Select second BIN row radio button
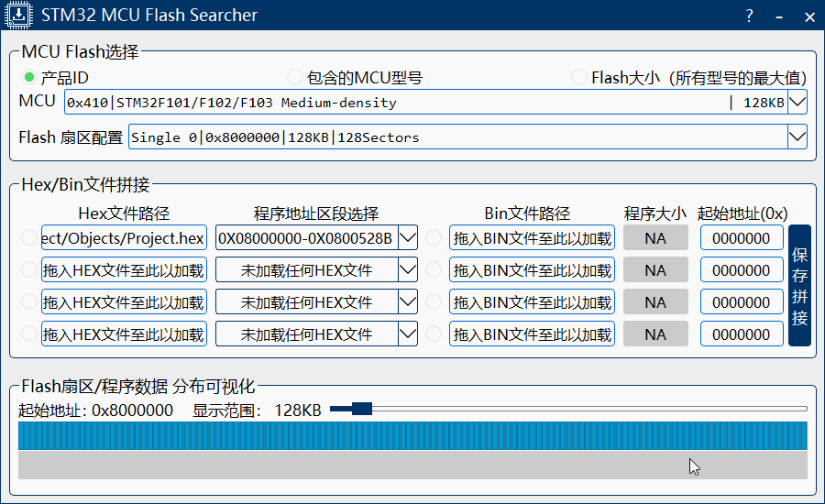This screenshot has width=825, height=504. point(434,270)
